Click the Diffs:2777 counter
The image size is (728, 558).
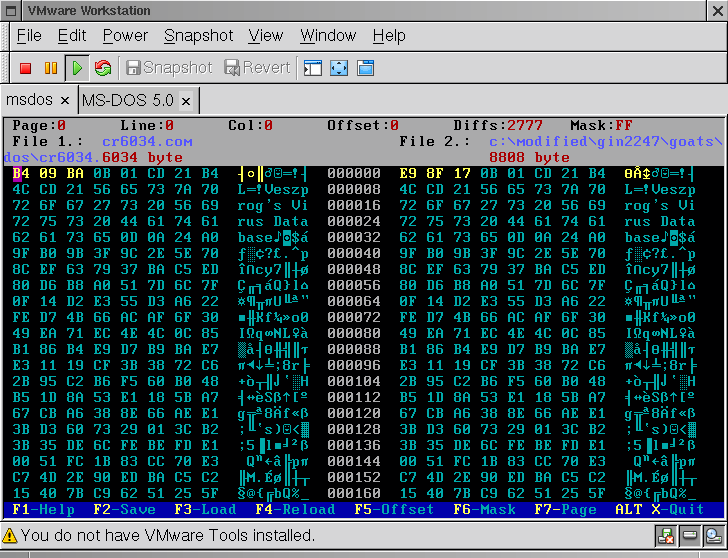(x=498, y=125)
